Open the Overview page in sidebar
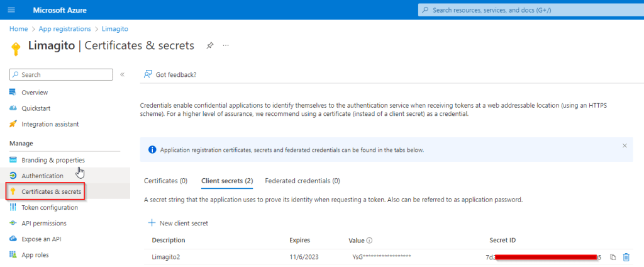644x267 pixels. tap(35, 93)
